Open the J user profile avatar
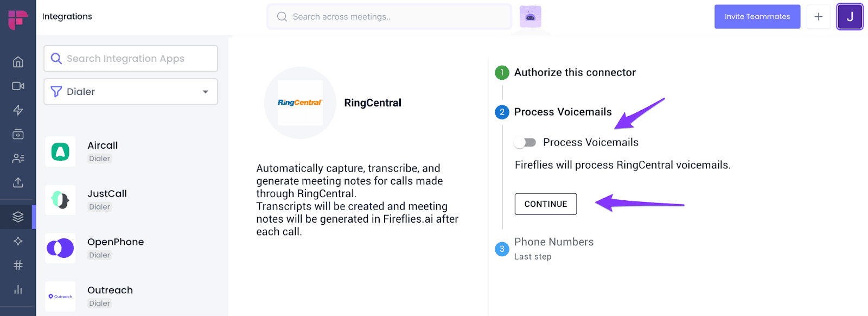This screenshot has width=868, height=316. tap(850, 17)
